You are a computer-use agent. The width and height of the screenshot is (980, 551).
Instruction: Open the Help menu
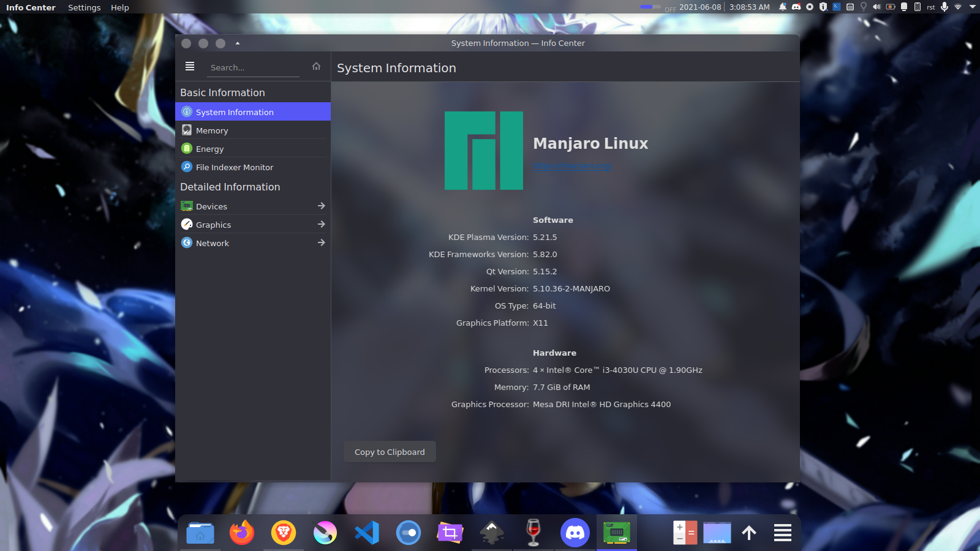coord(119,7)
